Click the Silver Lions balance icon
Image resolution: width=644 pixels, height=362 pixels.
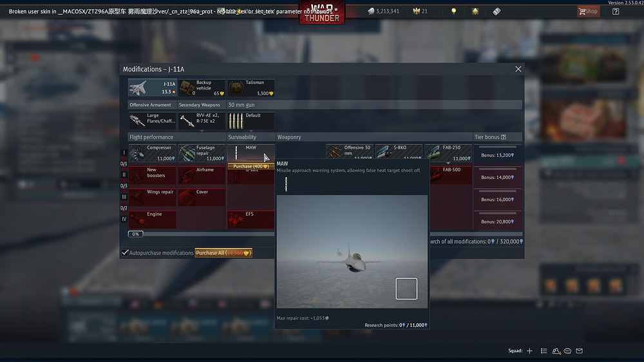point(372,11)
